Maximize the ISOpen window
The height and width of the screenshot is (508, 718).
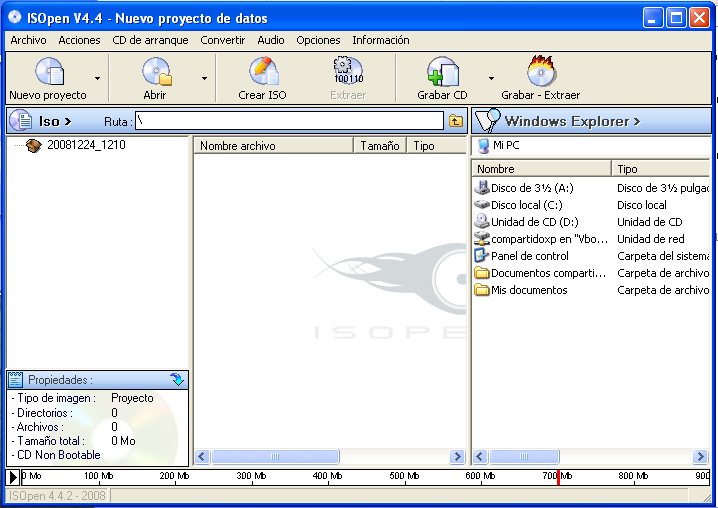[676, 18]
